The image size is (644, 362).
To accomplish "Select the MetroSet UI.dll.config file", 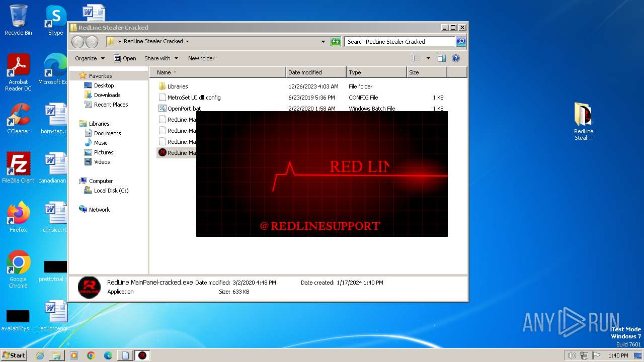I will [x=194, y=98].
